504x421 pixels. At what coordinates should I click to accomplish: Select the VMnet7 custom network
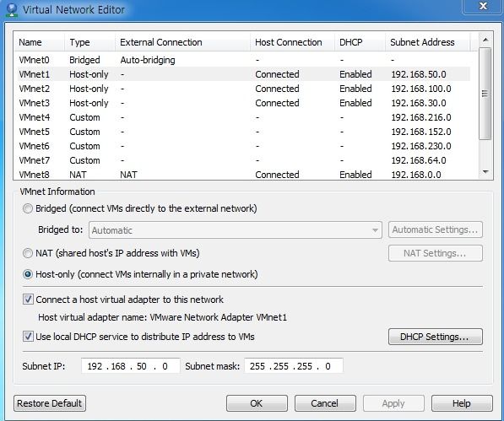(242, 160)
